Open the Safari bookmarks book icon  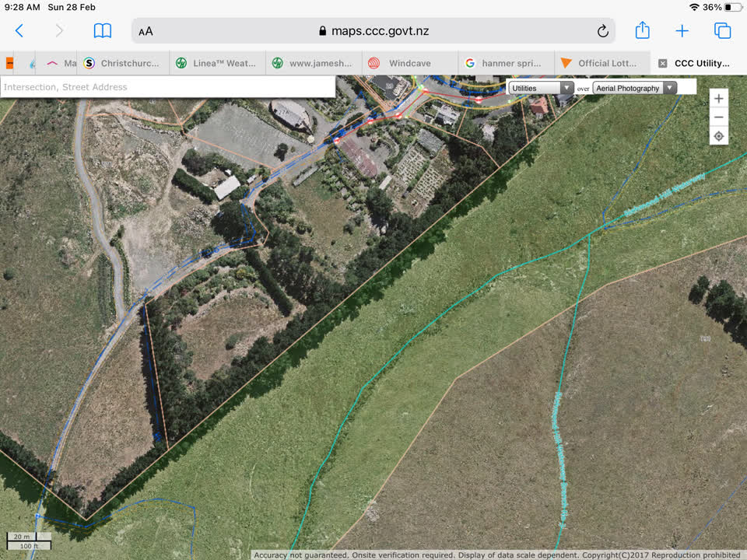[103, 31]
